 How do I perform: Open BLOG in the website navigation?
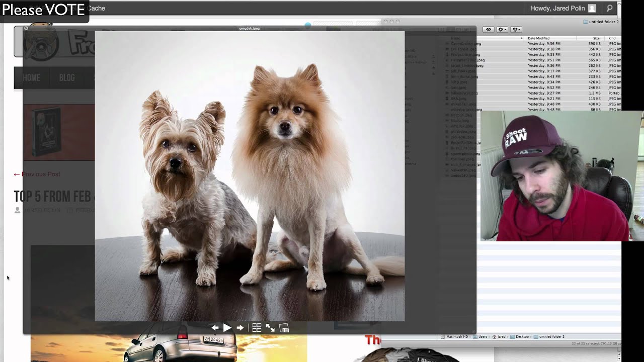point(67,78)
